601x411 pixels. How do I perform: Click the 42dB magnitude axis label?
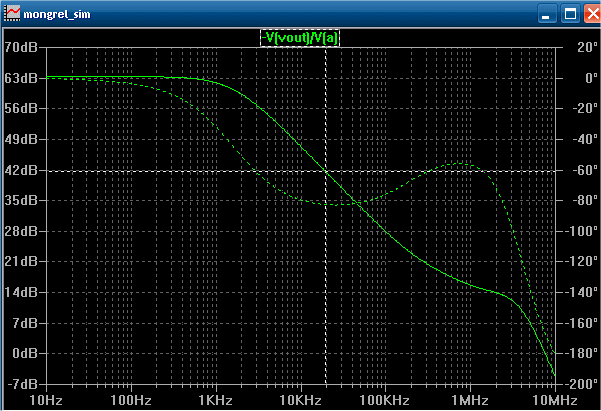point(21,170)
